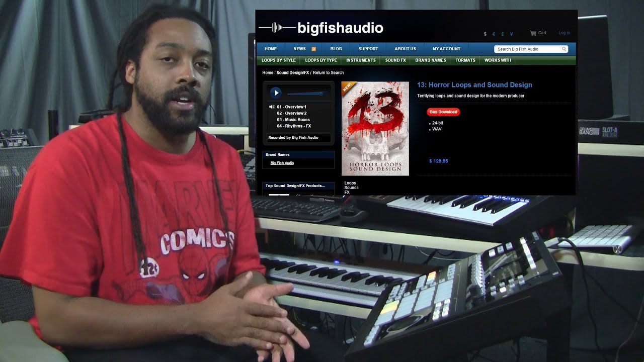644x362 pixels.
Task: Click Home breadcrumb link
Action: [x=268, y=73]
